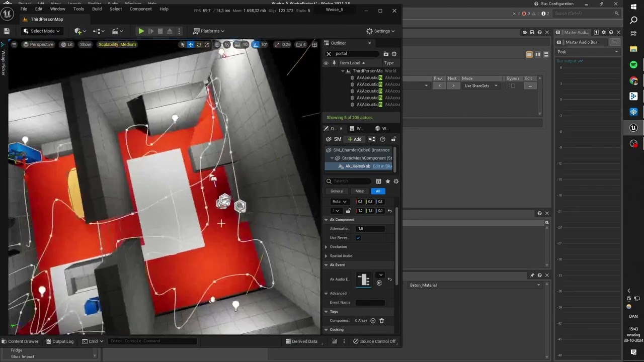Clear the Outliner search text 'portal'
The height and width of the screenshot is (362, 644).
(329, 54)
